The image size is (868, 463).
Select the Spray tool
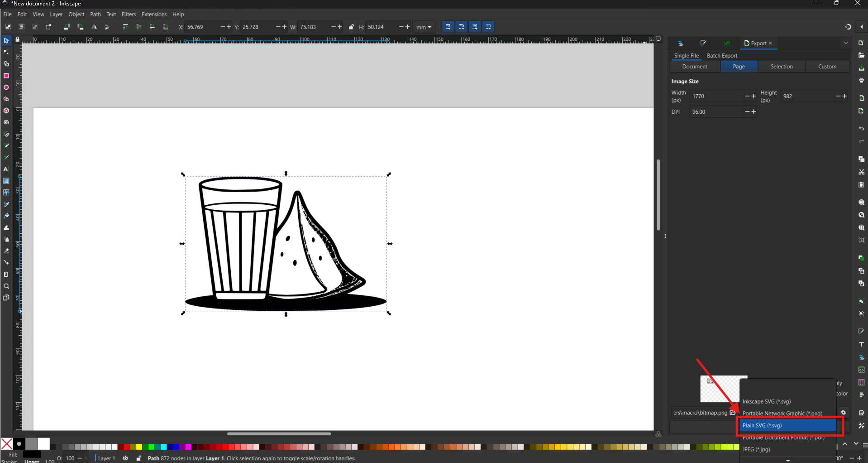pyautogui.click(x=6, y=239)
